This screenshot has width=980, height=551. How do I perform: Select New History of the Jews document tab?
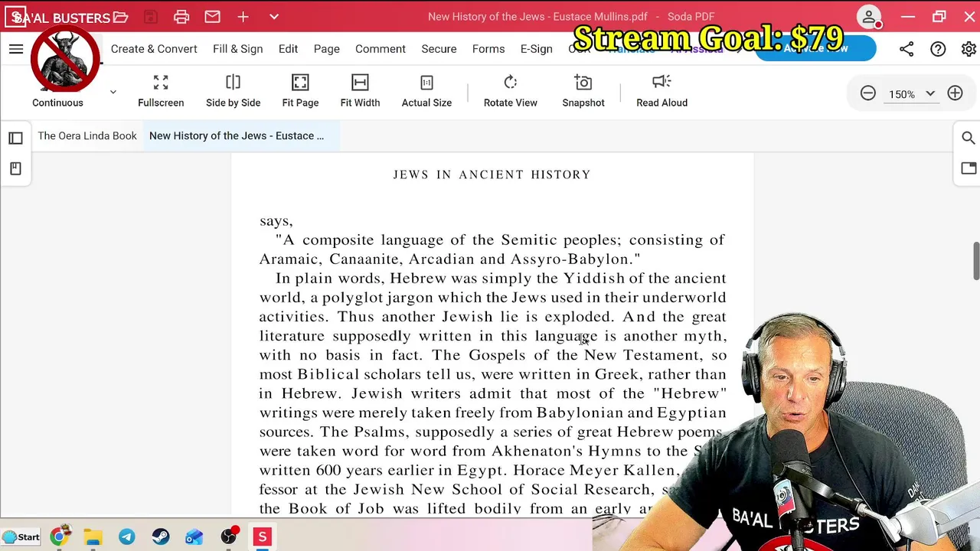point(237,135)
